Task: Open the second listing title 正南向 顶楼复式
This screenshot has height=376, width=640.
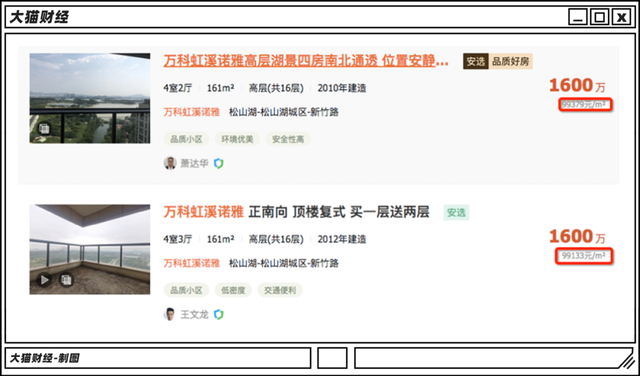Action: [296, 212]
